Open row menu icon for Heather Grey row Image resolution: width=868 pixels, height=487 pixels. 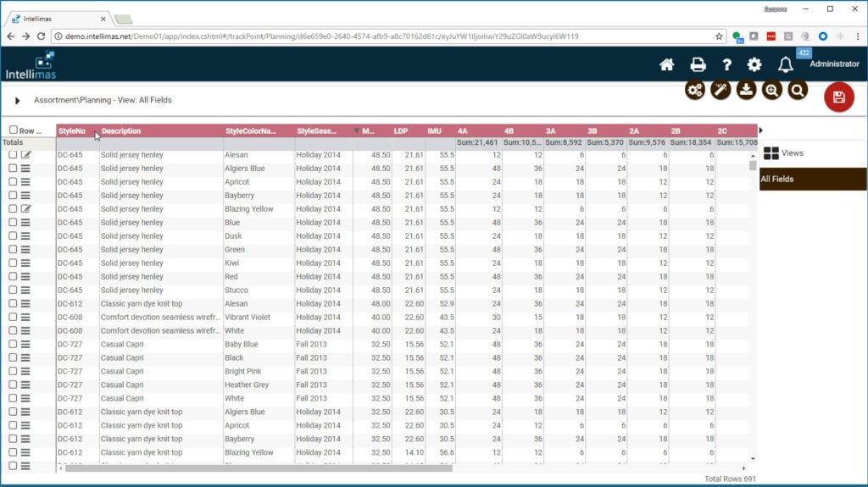25,385
